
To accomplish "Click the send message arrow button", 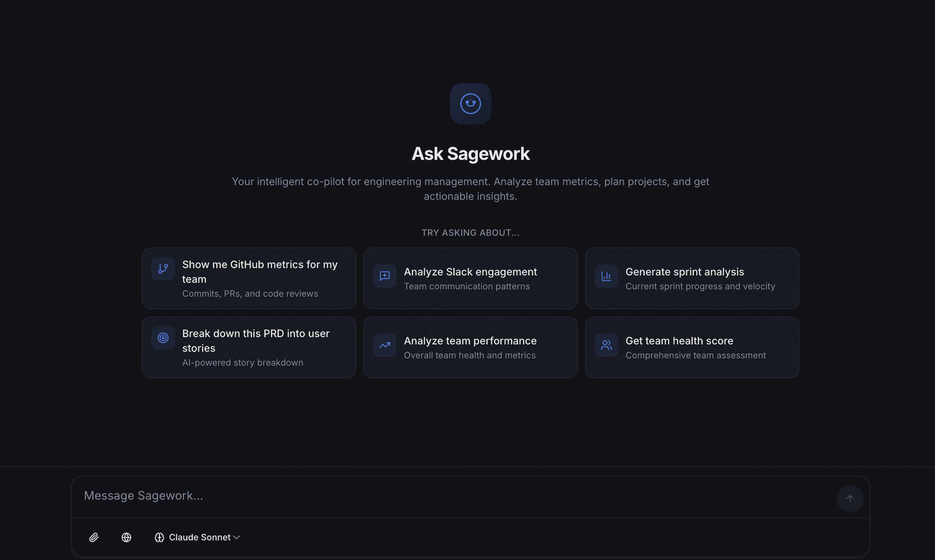I will click(x=850, y=499).
